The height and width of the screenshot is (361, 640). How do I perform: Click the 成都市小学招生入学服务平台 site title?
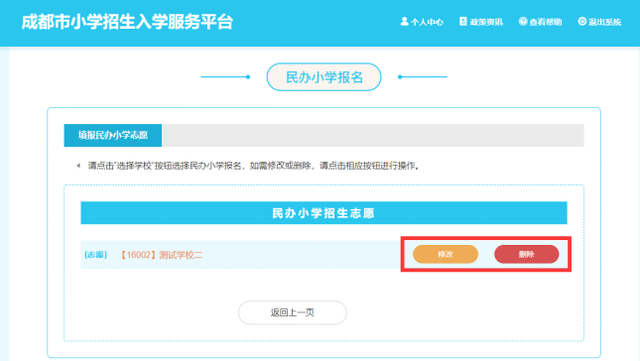coord(127,22)
